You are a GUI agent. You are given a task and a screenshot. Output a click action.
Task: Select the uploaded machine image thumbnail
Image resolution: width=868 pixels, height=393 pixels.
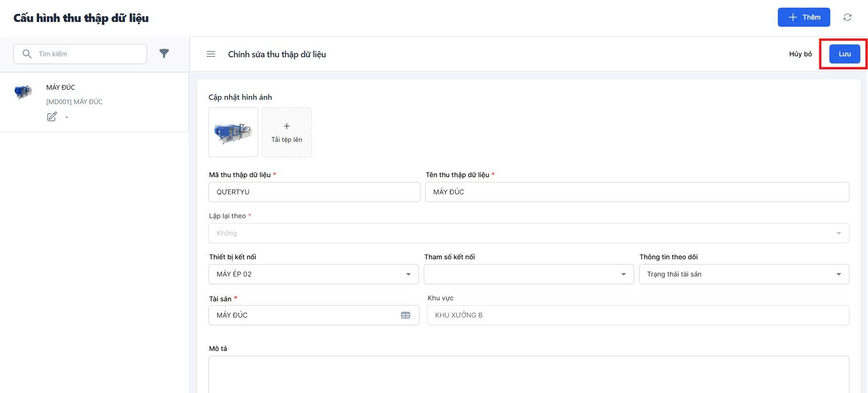[233, 132]
